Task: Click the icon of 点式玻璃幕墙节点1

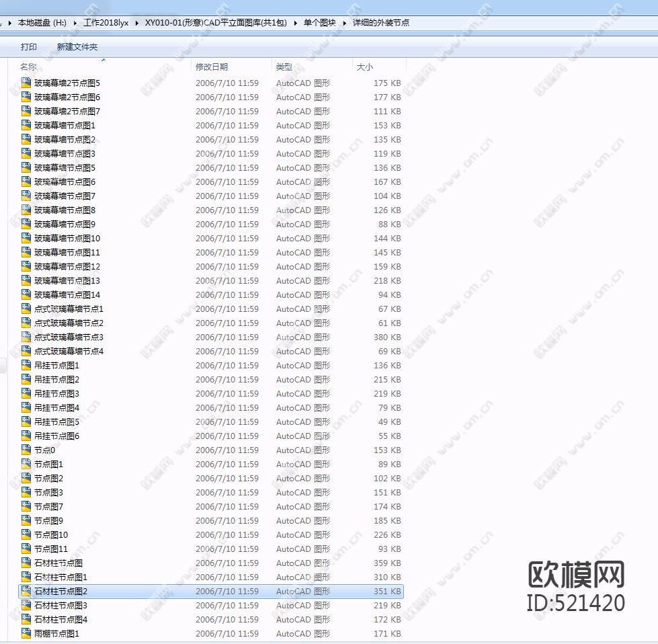Action: (x=26, y=309)
